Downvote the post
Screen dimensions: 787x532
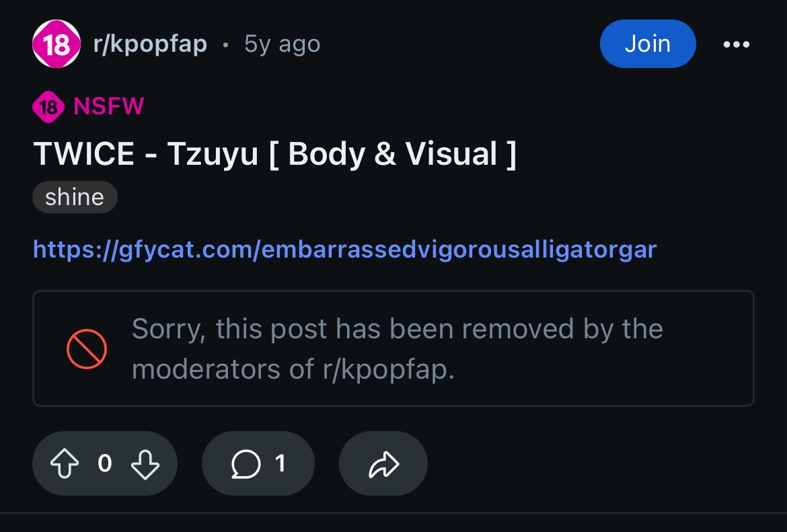(x=145, y=463)
